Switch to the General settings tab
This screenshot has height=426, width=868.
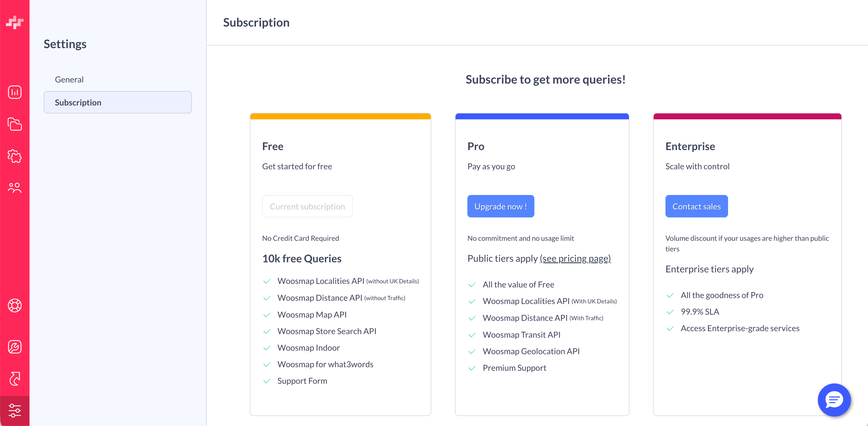click(x=69, y=79)
